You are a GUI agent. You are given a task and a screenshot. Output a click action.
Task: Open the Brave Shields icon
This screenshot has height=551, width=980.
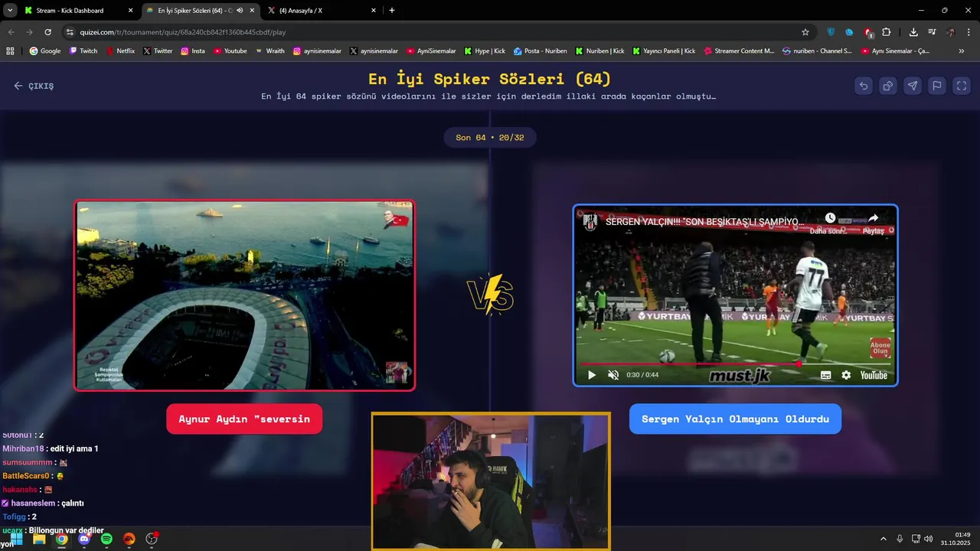coord(831,32)
